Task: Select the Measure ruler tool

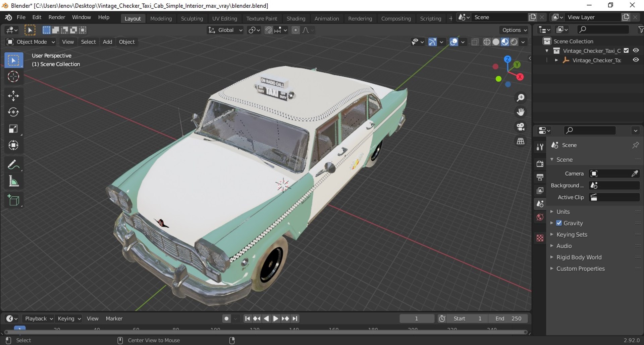Action: tap(13, 182)
